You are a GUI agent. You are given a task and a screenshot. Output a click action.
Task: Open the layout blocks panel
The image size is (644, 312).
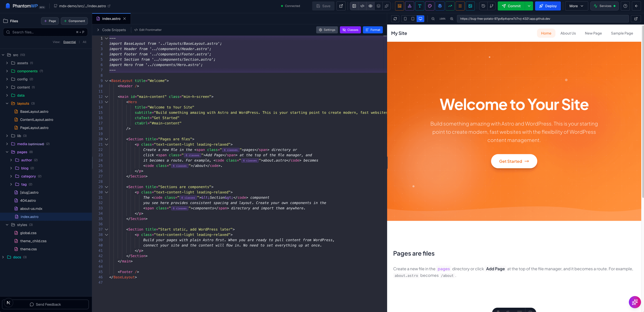(x=399, y=6)
